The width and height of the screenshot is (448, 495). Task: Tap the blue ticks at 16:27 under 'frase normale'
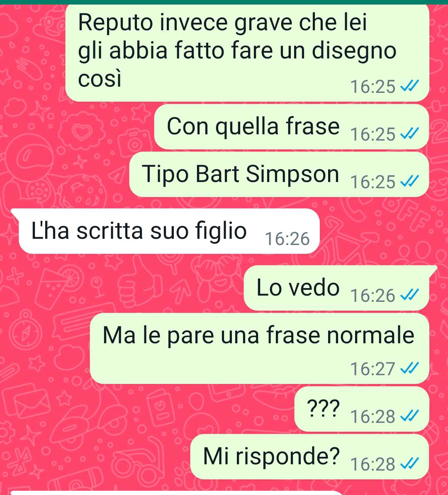pyautogui.click(x=409, y=368)
